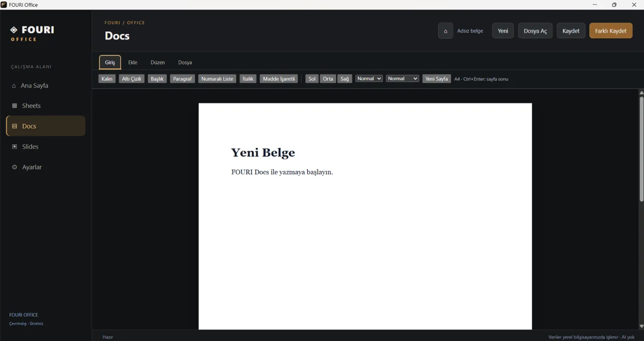Click the vertical scrollbar thumb
This screenshot has width=644, height=341.
641,149
